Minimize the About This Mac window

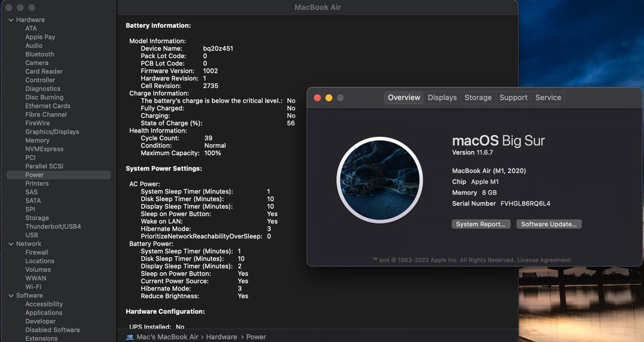click(x=329, y=98)
